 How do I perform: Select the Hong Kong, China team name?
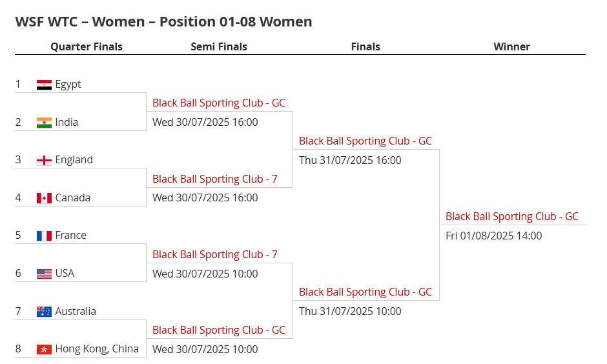coord(97,349)
